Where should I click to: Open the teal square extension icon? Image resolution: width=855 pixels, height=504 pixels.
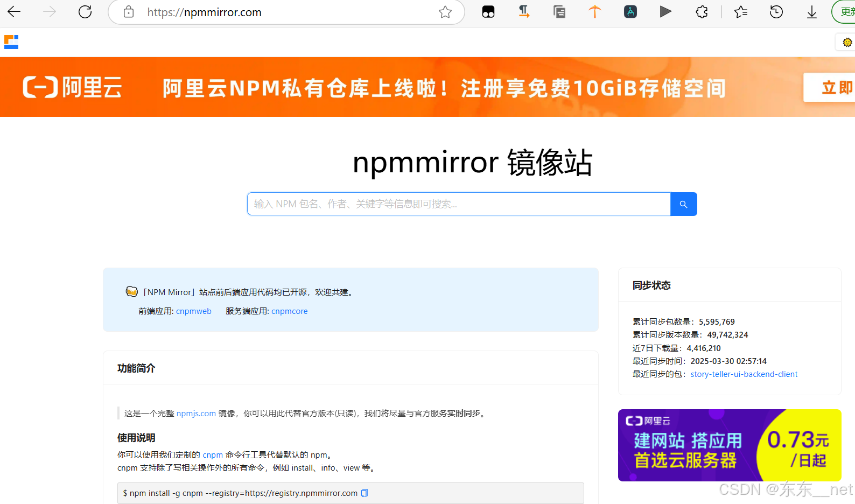pyautogui.click(x=630, y=11)
